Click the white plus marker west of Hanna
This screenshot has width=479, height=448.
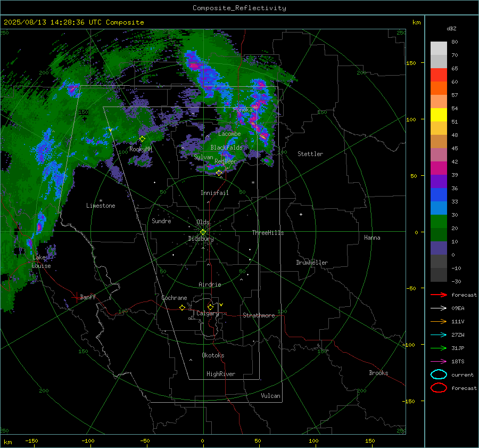301,214
